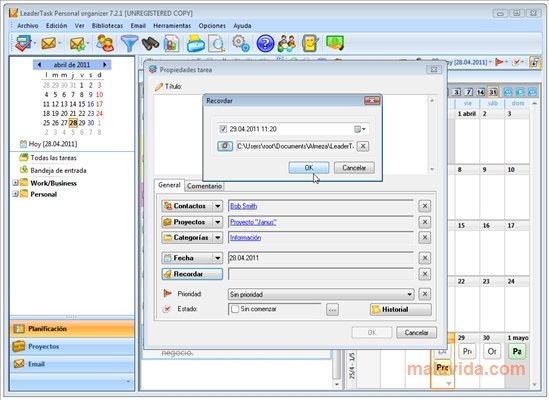Open the Proyecto "Janus" link
Viewport: 549px width, 400px height.
point(253,222)
